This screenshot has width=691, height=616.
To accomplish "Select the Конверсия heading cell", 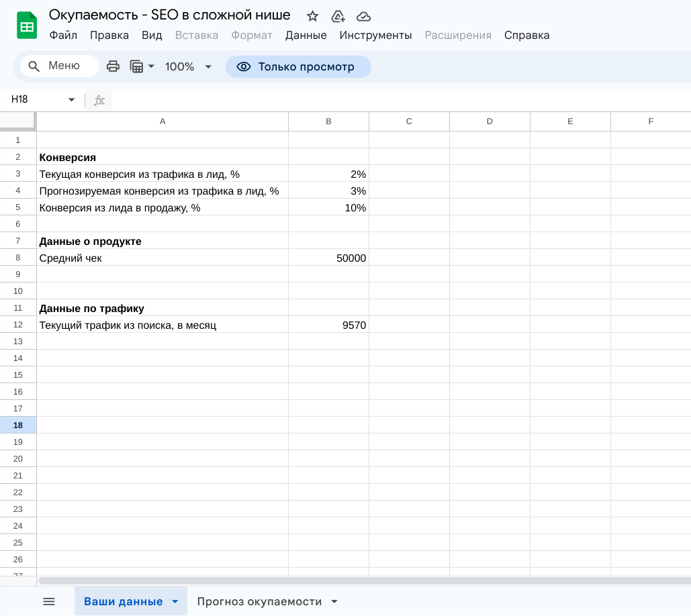I will tap(163, 157).
